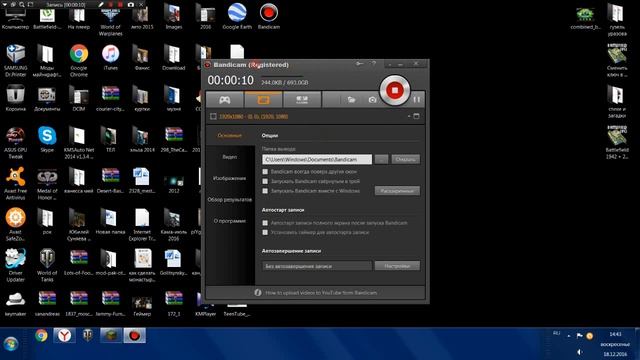Open the О программе tab
This screenshot has height=360, width=640.
point(230,221)
